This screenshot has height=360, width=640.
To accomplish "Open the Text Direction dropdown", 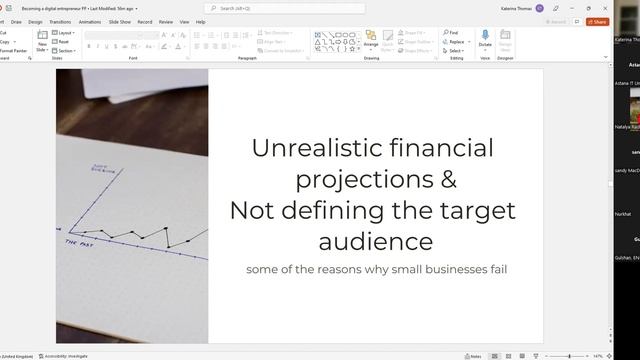I will (275, 33).
